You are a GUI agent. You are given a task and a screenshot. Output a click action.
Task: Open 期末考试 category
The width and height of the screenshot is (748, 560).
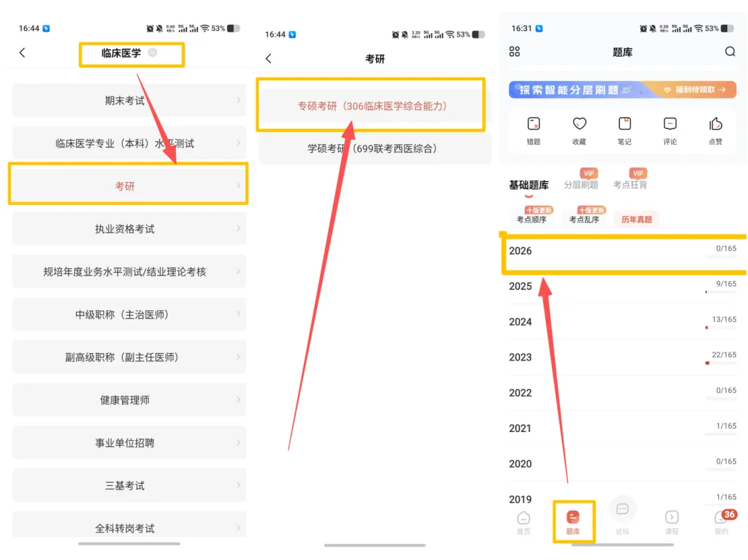pos(130,100)
